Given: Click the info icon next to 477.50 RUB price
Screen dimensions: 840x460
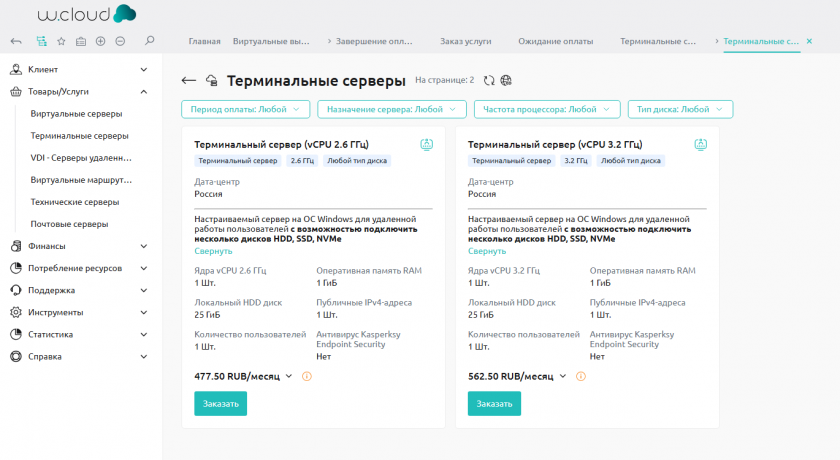Looking at the screenshot, I should (x=306, y=376).
